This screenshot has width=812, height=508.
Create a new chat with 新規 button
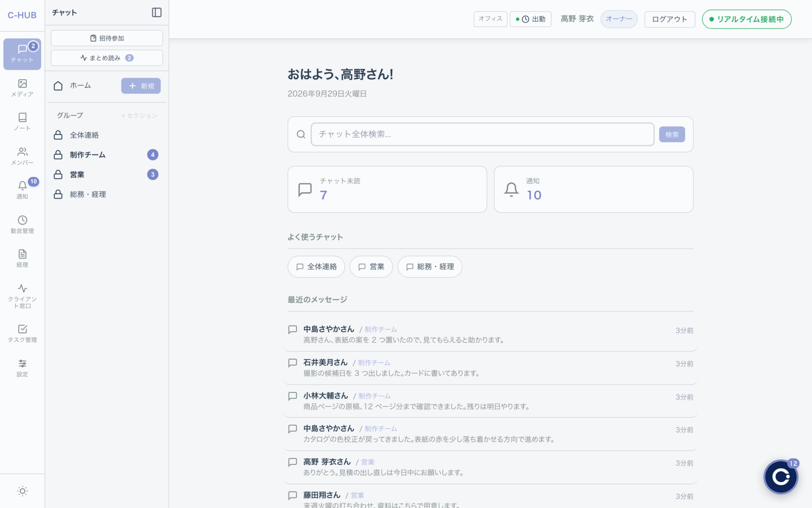pos(141,86)
